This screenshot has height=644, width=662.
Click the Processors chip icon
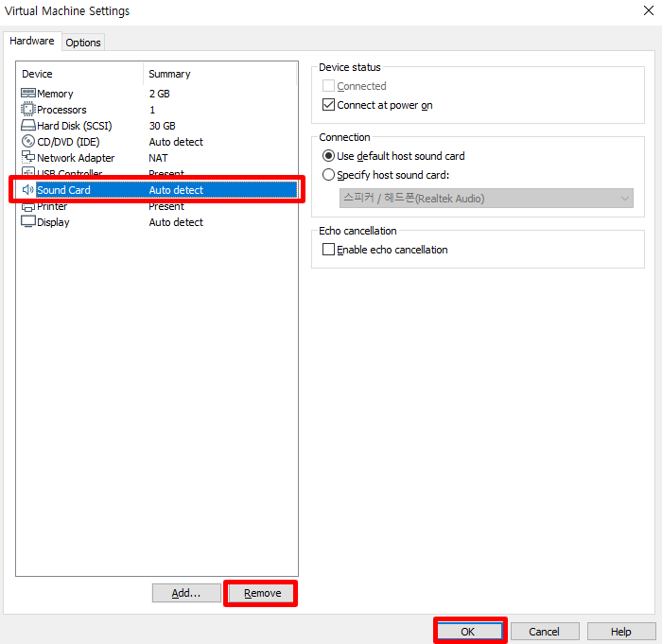pos(27,109)
